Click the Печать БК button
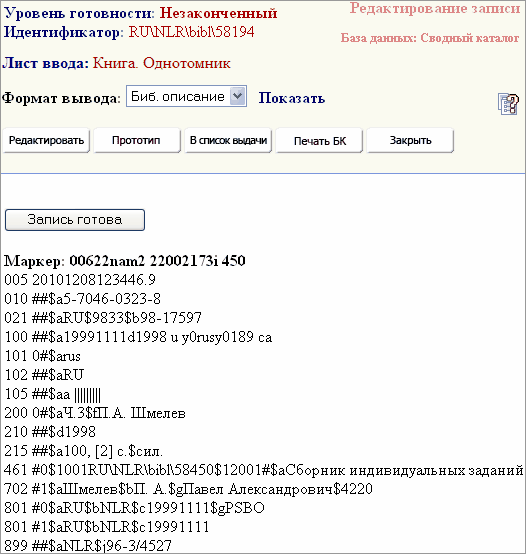Viewport: 526px width, 556px height. (x=319, y=140)
